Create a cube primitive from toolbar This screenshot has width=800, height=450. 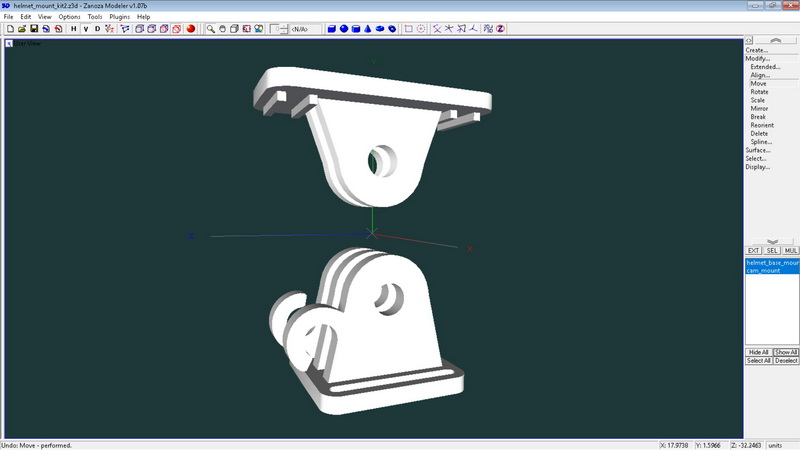332,29
